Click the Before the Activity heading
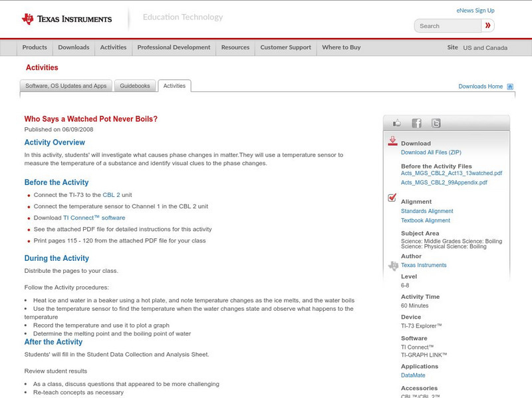 click(57, 182)
